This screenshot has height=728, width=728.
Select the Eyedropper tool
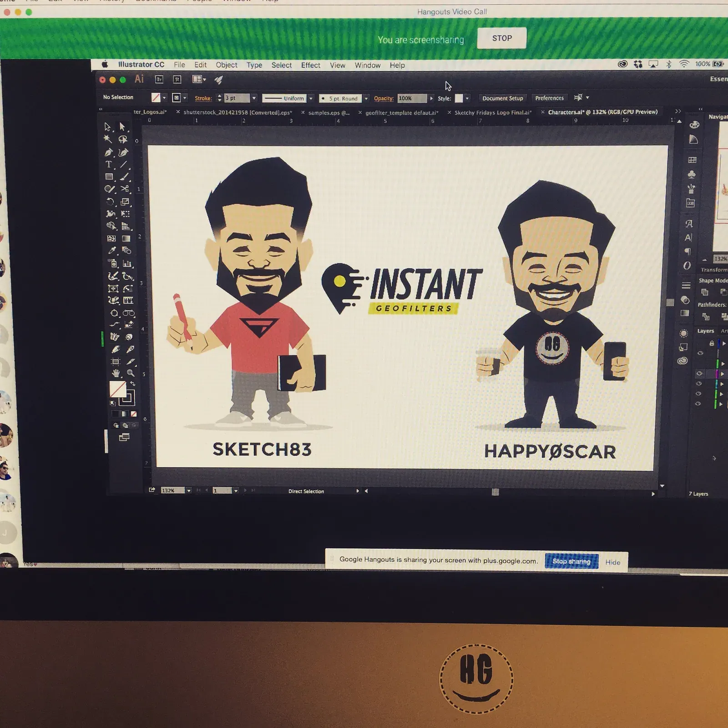click(x=112, y=250)
